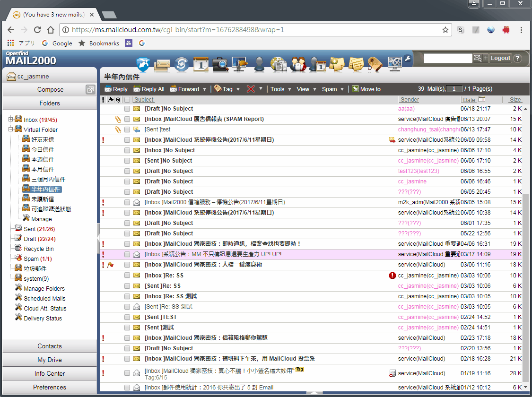Expand the Inbox folder tree node
Image resolution: width=532 pixels, height=397 pixels.
pyautogui.click(x=10, y=120)
